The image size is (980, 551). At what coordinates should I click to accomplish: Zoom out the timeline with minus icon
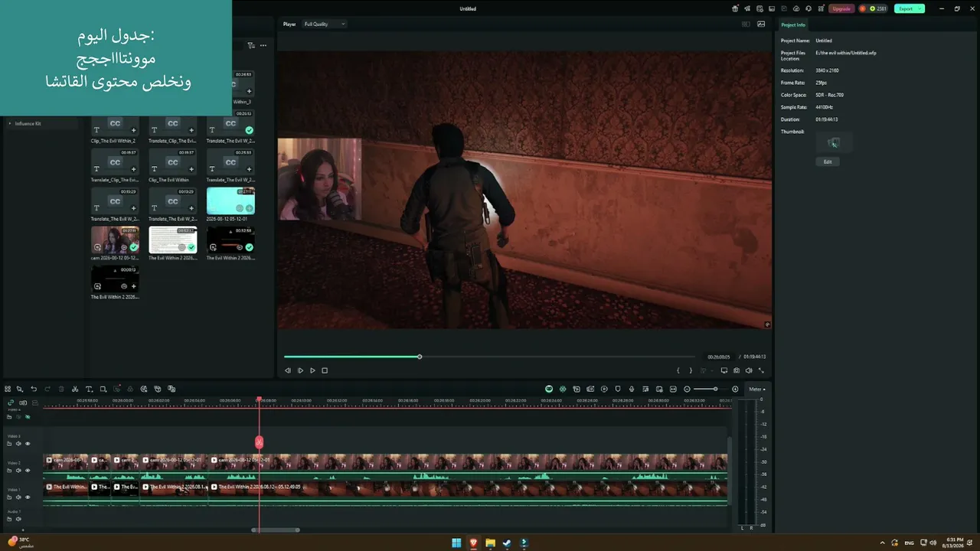(687, 389)
